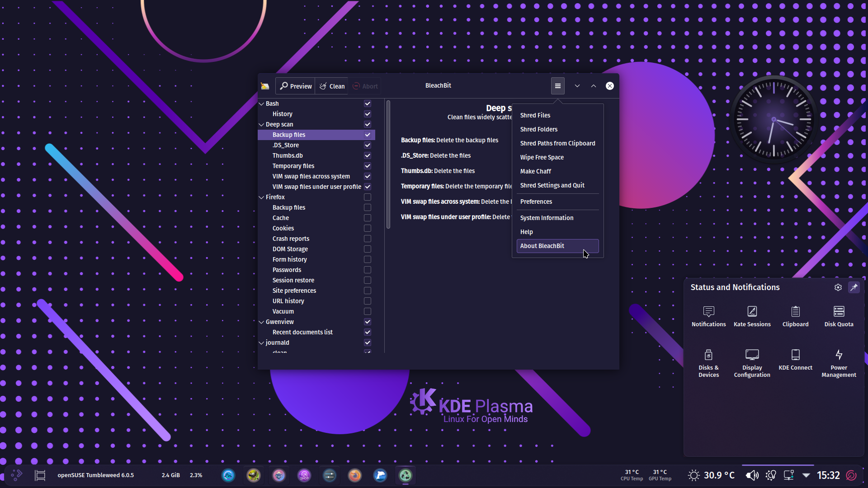Open Preferences from the menu
This screenshot has width=868, height=488.
point(557,202)
